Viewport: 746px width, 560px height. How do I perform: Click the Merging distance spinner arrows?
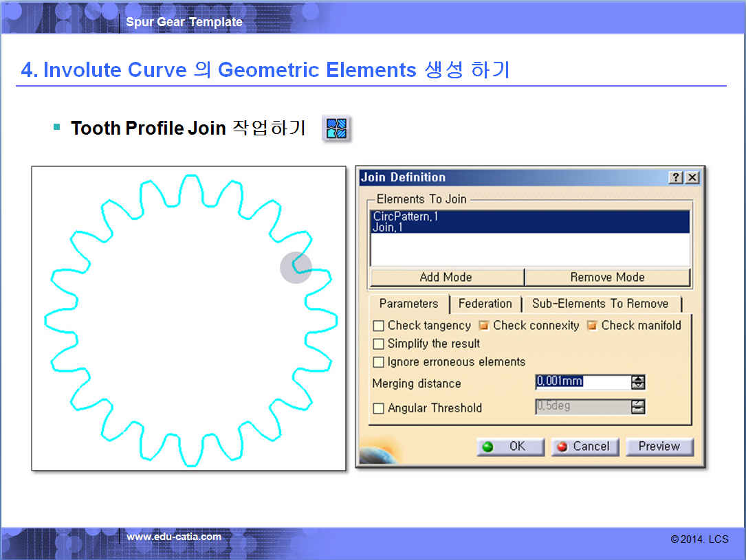click(x=638, y=382)
